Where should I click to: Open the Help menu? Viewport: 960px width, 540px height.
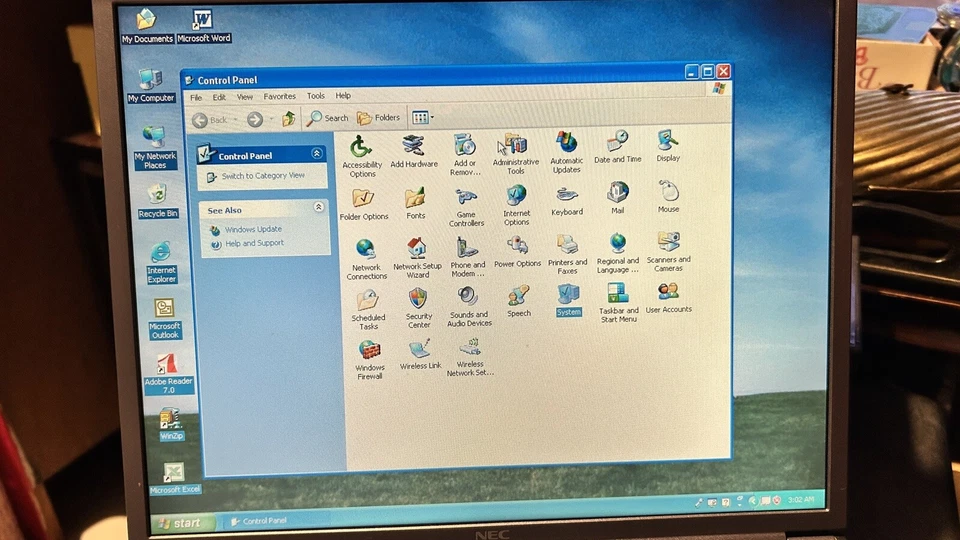click(343, 96)
